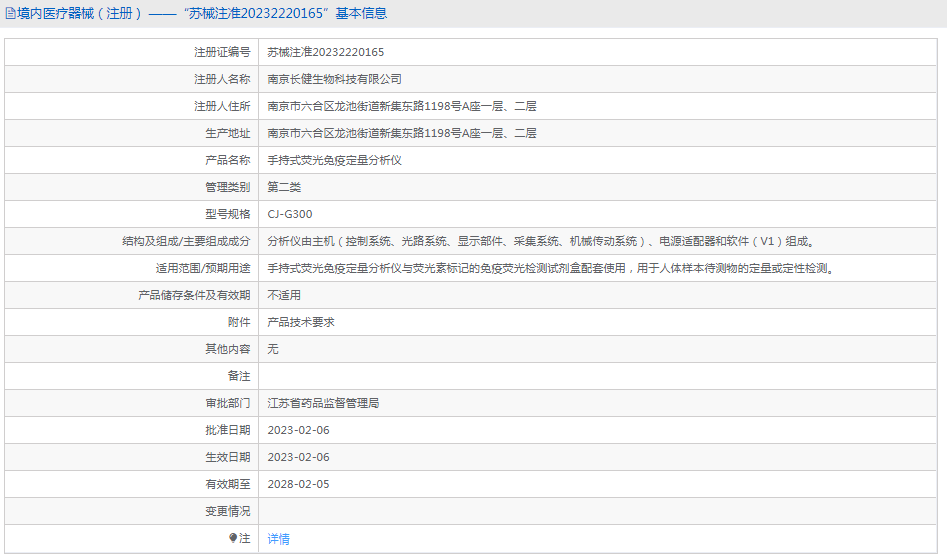Select registrant name 南京长健生物科技有限公司

pyautogui.click(x=335, y=79)
